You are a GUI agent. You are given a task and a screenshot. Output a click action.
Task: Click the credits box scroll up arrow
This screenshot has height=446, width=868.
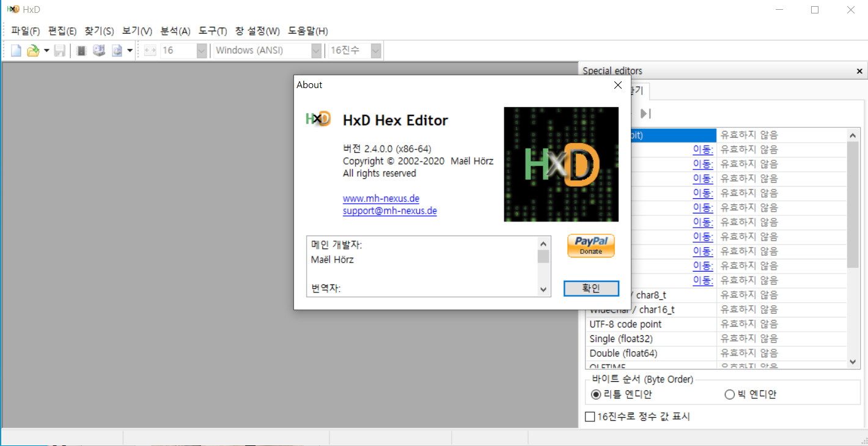[543, 243]
